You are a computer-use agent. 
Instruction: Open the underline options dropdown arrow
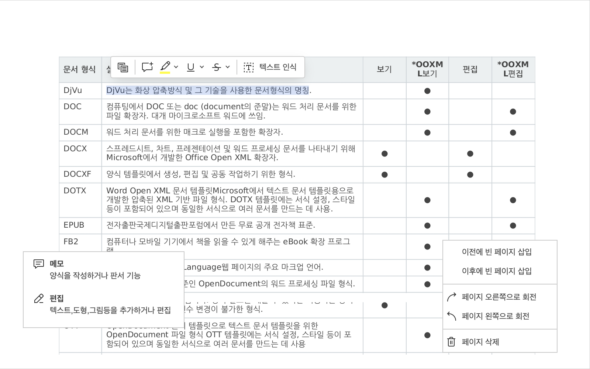click(202, 67)
